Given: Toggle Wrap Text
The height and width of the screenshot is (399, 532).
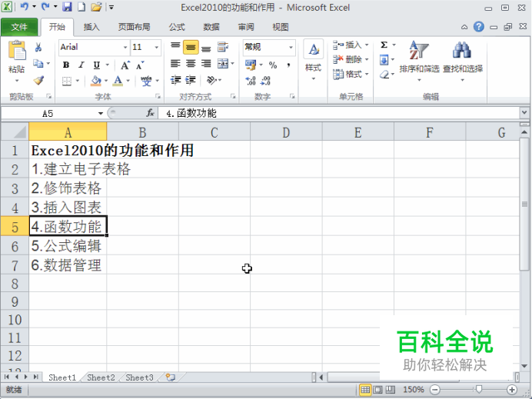Looking at the screenshot, I should click(223, 47).
